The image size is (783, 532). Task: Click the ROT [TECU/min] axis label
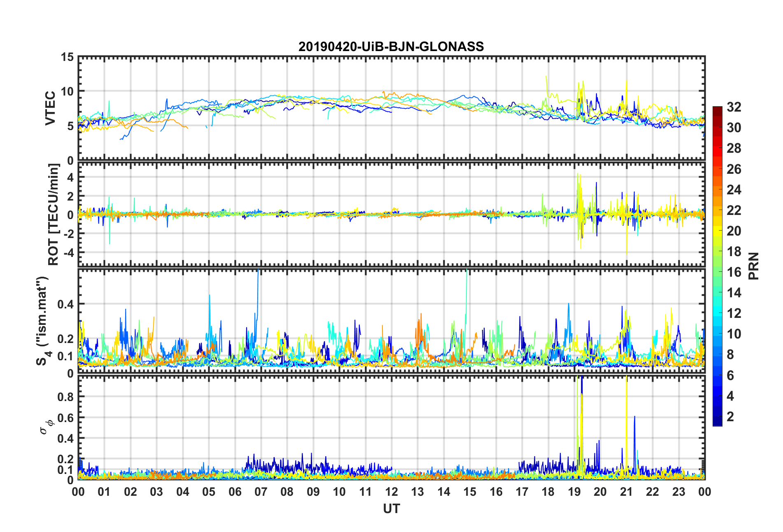pos(54,214)
